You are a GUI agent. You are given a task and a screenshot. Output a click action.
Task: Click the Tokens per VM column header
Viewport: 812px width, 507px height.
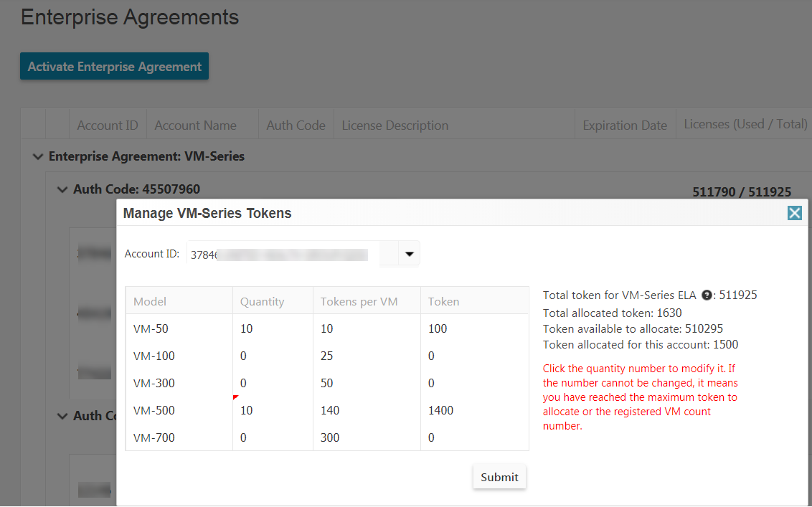(x=367, y=301)
